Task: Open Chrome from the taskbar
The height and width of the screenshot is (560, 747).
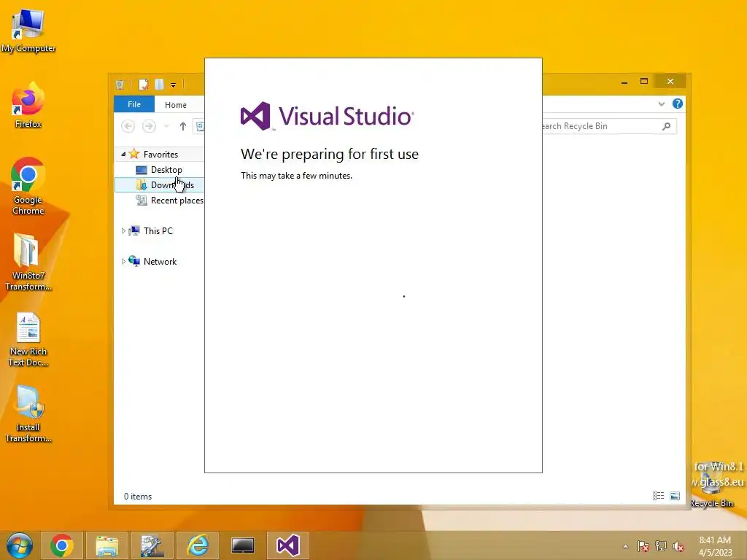Action: (x=62, y=545)
